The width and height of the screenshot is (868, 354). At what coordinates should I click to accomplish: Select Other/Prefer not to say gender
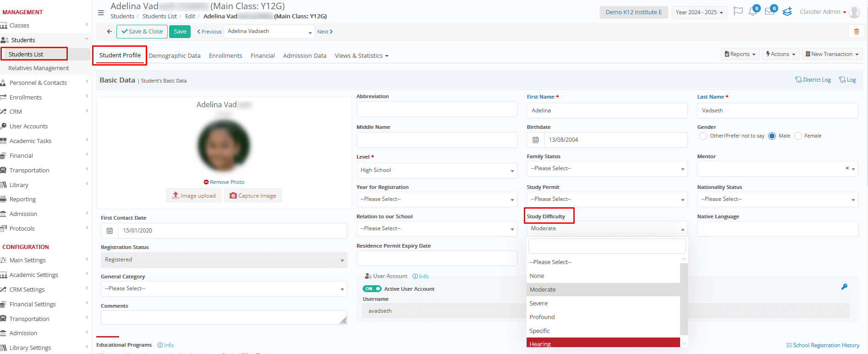pos(703,136)
